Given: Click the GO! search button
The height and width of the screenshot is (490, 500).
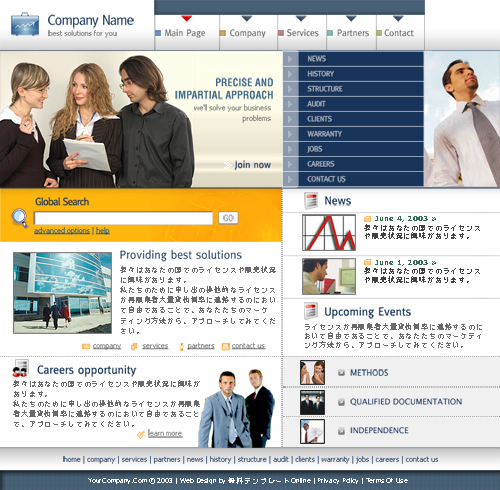Looking at the screenshot, I should (228, 218).
